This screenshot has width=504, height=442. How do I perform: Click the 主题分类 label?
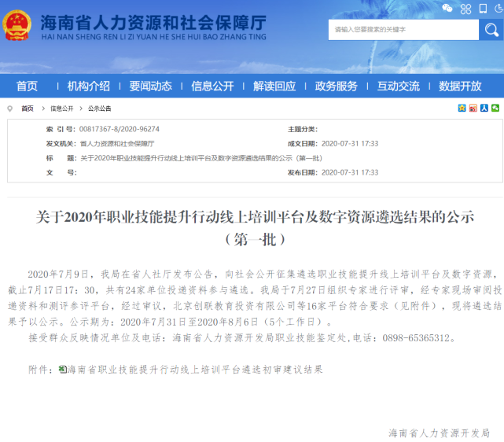tap(303, 129)
